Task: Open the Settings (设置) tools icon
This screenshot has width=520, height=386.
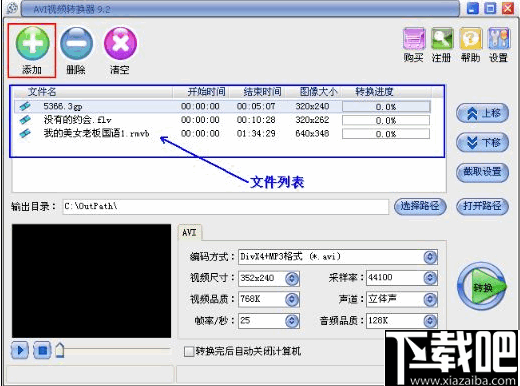Action: point(498,39)
